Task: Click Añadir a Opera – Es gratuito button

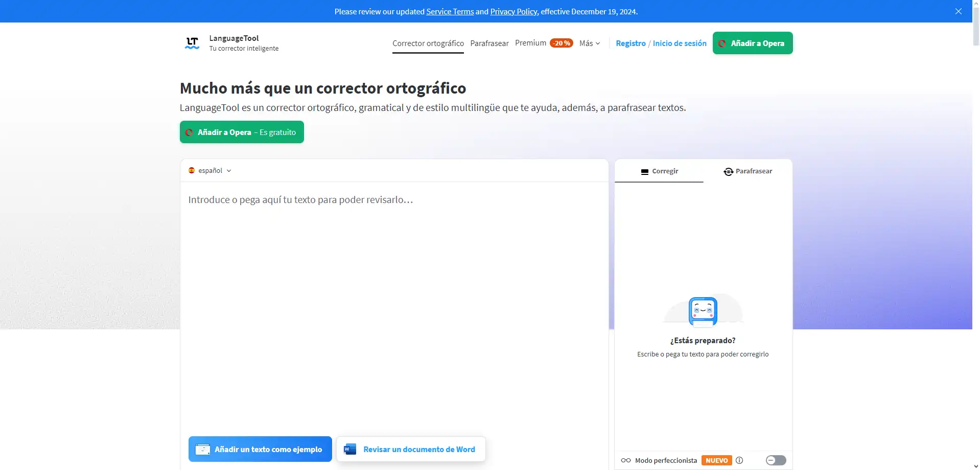Action: 242,132
